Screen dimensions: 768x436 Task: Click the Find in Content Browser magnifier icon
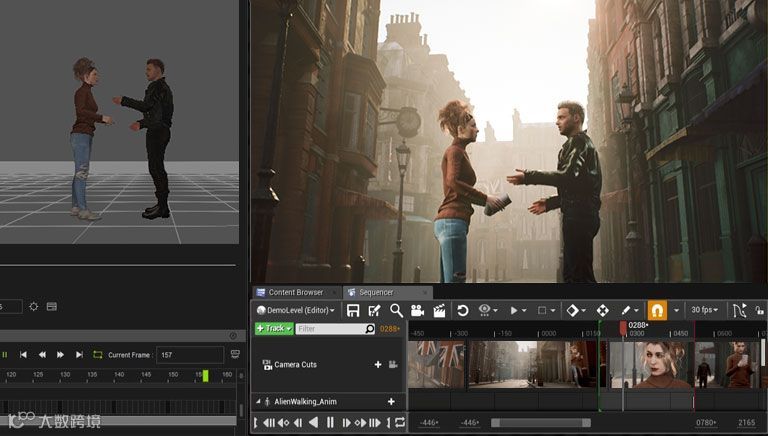(x=396, y=311)
